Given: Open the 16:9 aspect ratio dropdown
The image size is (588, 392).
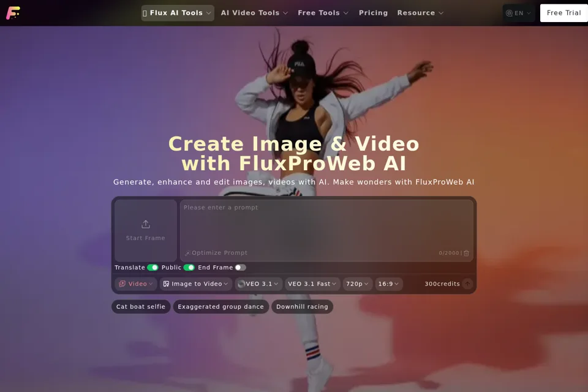Looking at the screenshot, I should (x=389, y=284).
